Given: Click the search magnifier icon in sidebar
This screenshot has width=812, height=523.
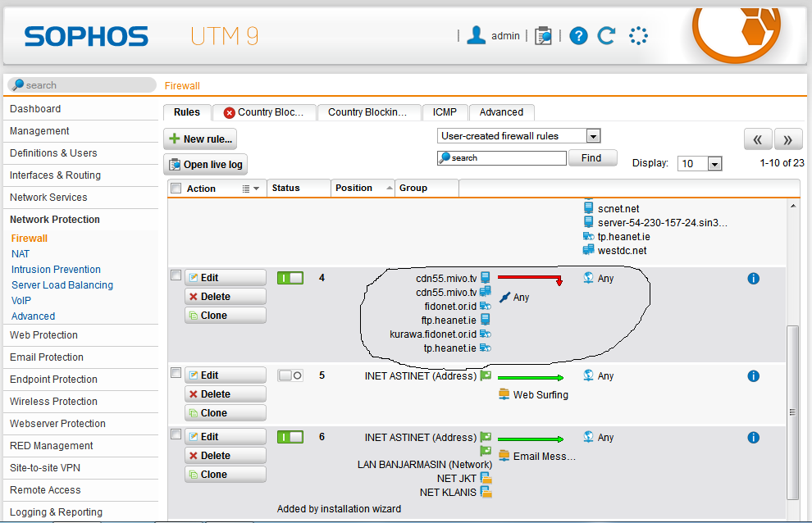Looking at the screenshot, I should [x=18, y=84].
